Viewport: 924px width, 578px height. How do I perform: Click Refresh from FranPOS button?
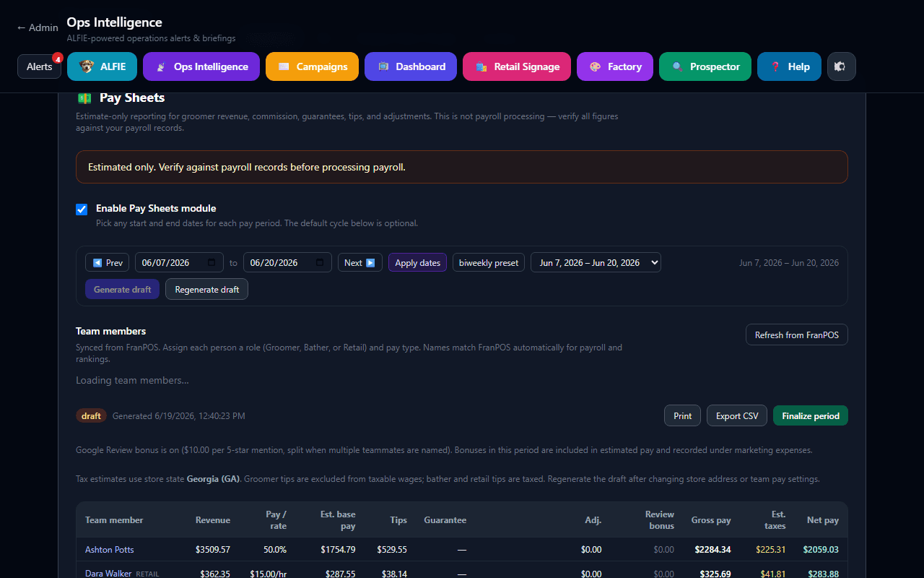pyautogui.click(x=797, y=335)
